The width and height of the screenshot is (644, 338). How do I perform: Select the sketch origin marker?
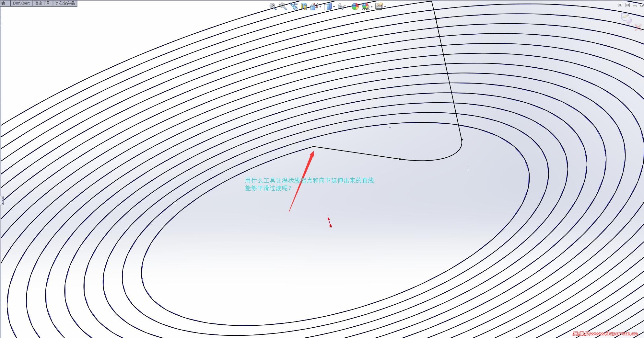pyautogui.click(x=329, y=222)
